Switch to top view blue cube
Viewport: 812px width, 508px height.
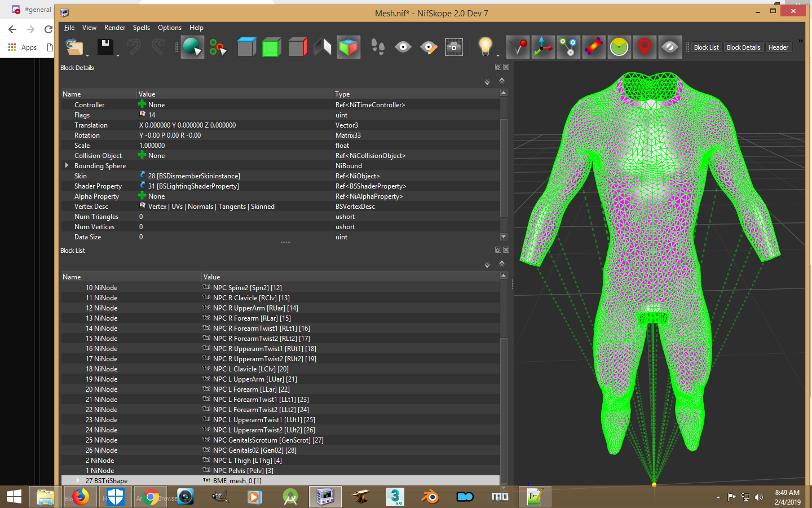[246, 47]
